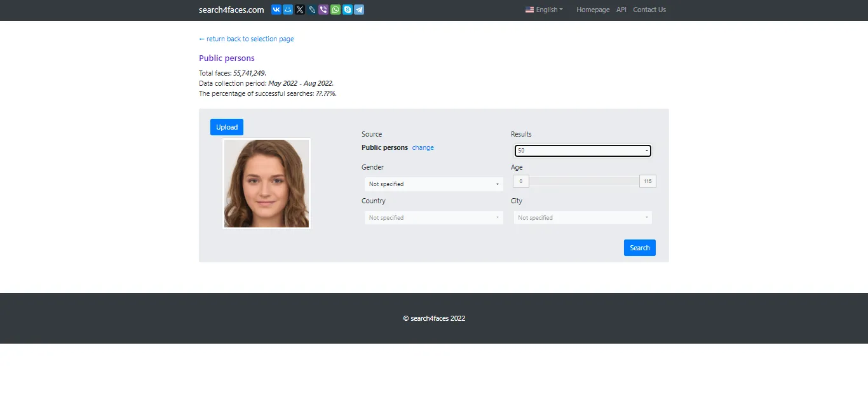Viewport: 868px width, 404px height.
Task: Go to the Homepage menu item
Action: click(x=592, y=10)
